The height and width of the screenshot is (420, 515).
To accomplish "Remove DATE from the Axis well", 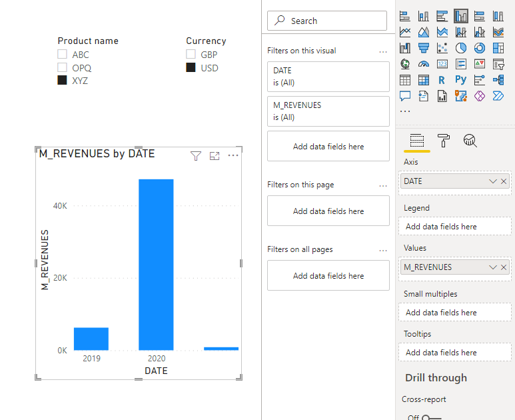I will pos(504,181).
